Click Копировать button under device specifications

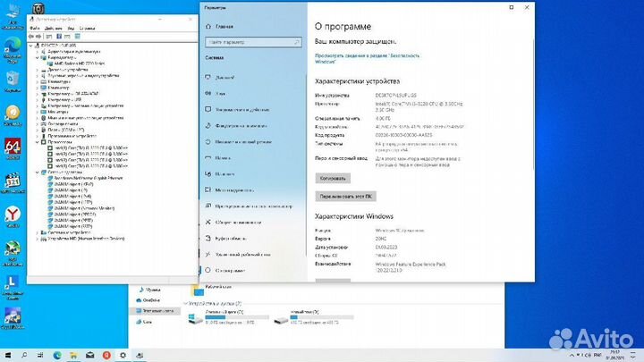tap(333, 178)
